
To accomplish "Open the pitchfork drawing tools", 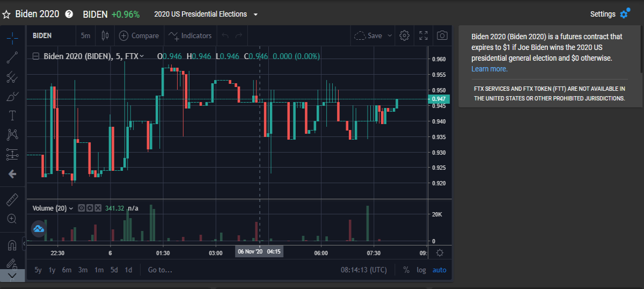I will pyautogui.click(x=12, y=77).
